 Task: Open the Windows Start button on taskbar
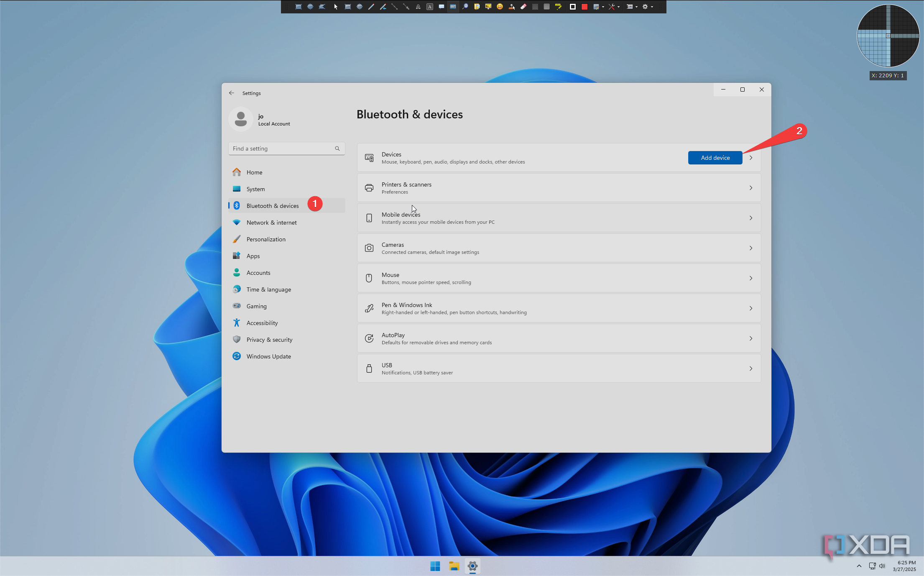pos(435,566)
